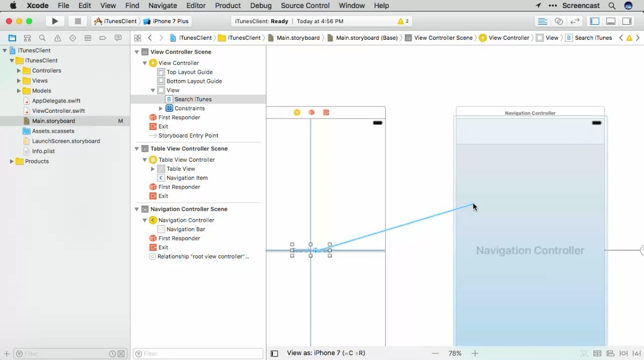Click the View Controller dock icon in scene
The width and height of the screenshot is (644, 360).
tap(297, 112)
